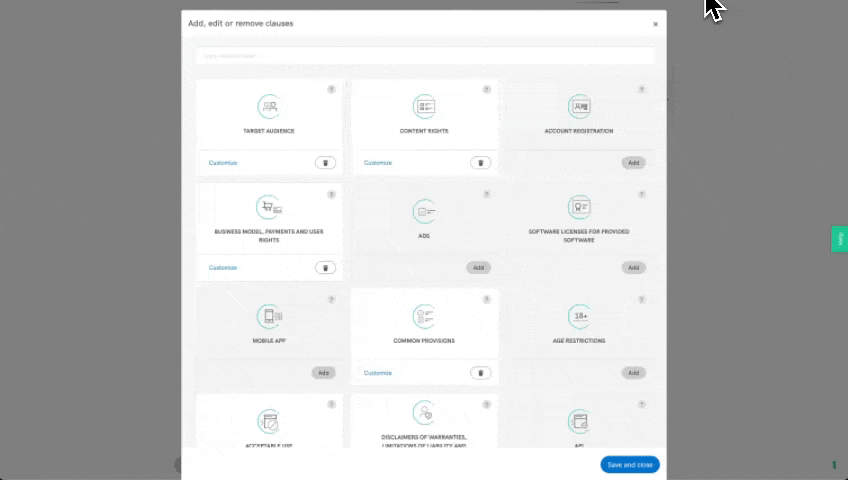Add the Mobile App clause
This screenshot has height=480, width=848.
[323, 372]
